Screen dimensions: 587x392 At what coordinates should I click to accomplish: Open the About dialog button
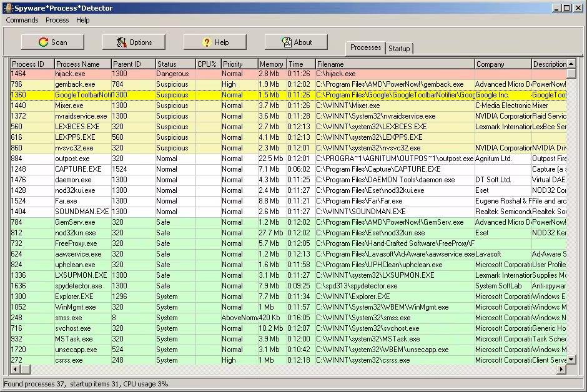[296, 42]
